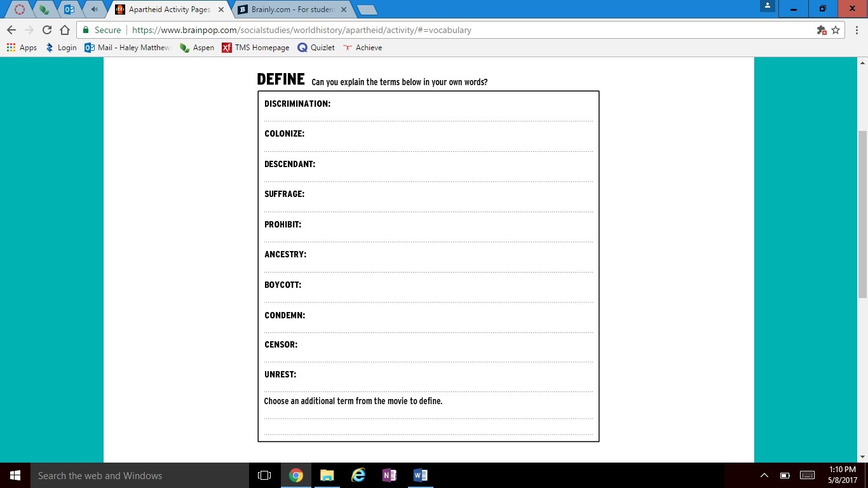Click the URL address bar
Viewport: 868px width, 488px height.
pyautogui.click(x=445, y=30)
